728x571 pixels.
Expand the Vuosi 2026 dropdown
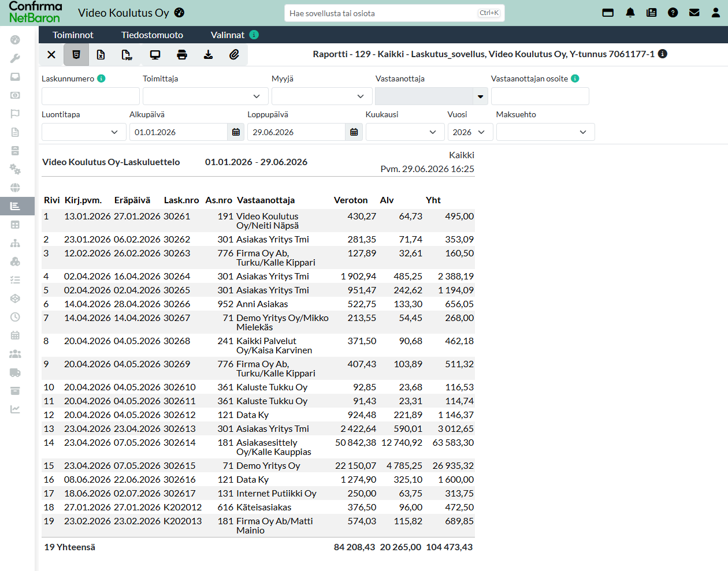[470, 132]
